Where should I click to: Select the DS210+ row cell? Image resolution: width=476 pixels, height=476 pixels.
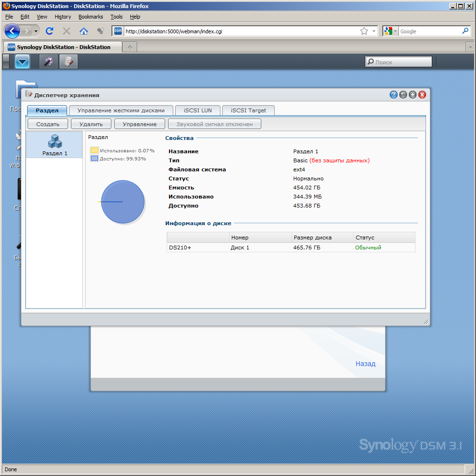198,248
